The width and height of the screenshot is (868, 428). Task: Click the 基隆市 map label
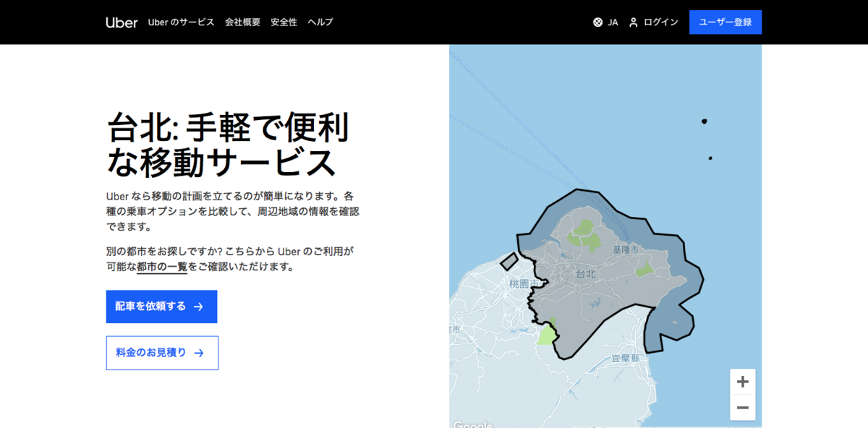(x=626, y=249)
